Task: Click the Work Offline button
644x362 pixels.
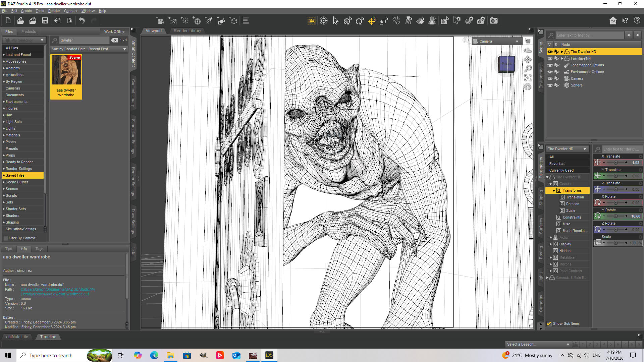Action: pyautogui.click(x=114, y=32)
